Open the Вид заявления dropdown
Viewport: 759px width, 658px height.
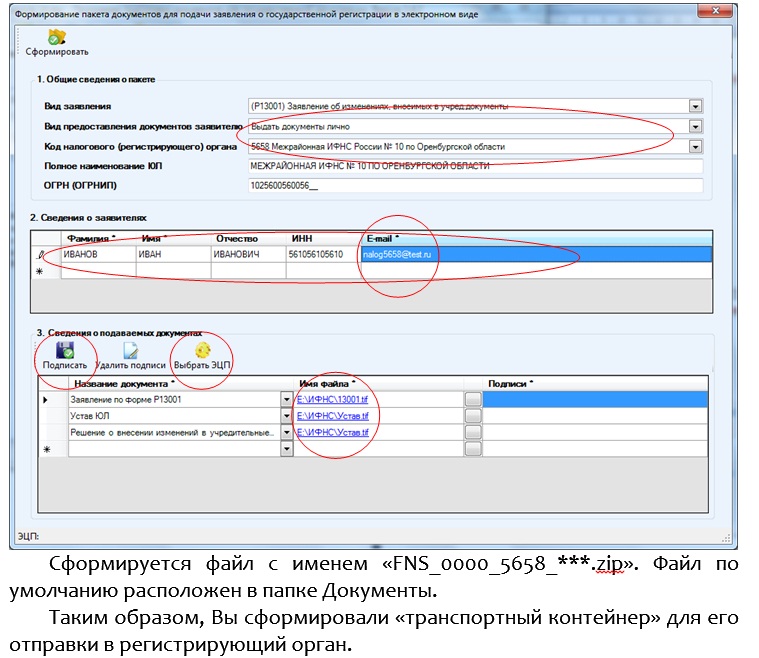tap(695, 106)
